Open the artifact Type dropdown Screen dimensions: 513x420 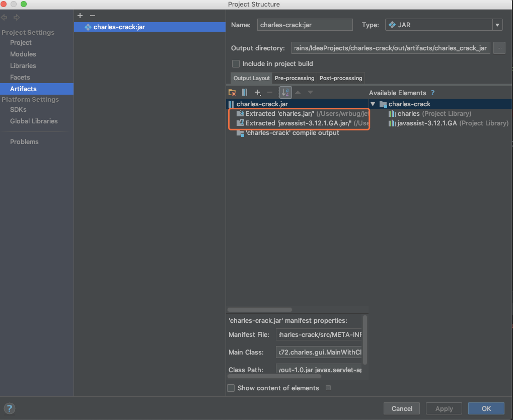coord(498,25)
